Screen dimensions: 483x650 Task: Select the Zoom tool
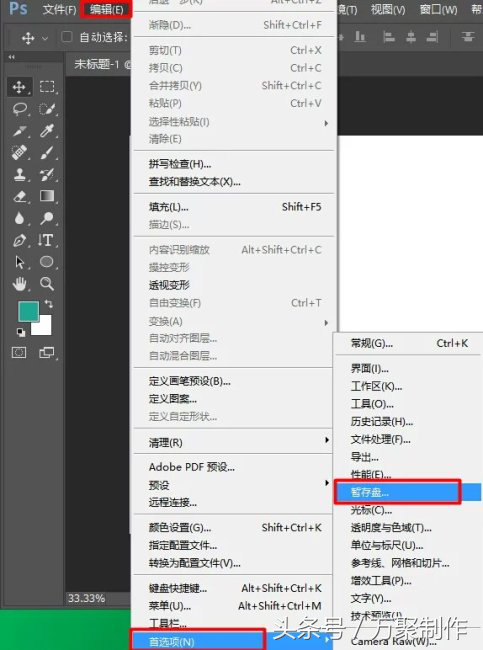47,284
